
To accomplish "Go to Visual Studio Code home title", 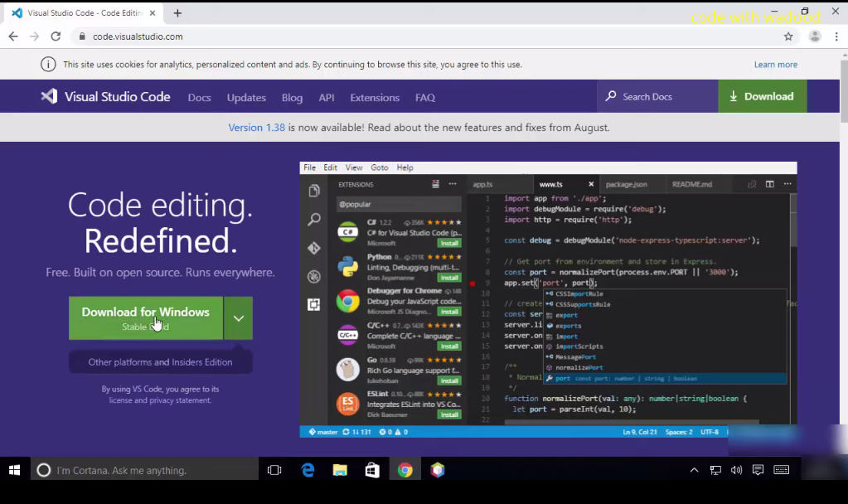I will [118, 97].
